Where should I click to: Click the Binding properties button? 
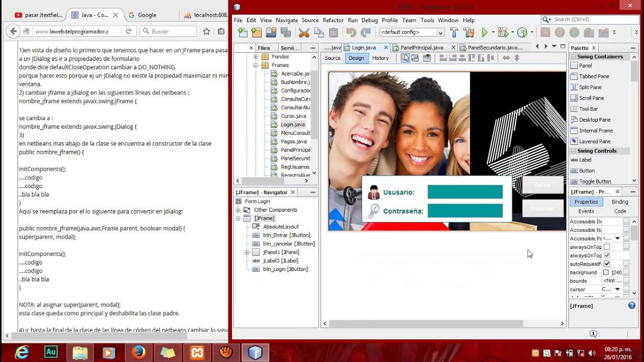(620, 202)
